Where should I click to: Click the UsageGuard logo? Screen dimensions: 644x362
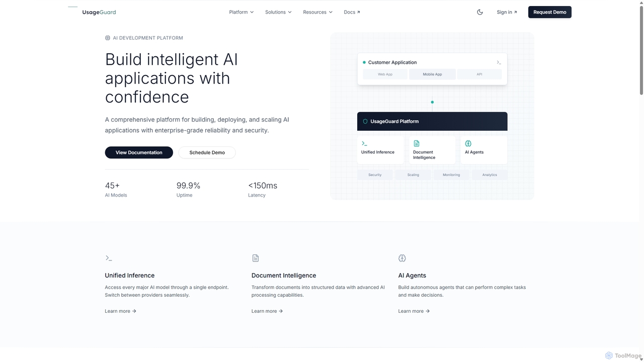click(x=93, y=12)
